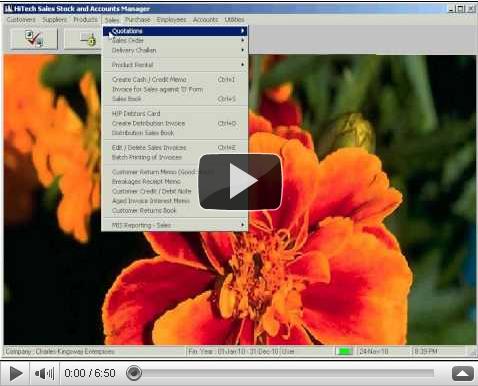Play the video from the player bar
This screenshot has height=386, width=478.
coord(15,373)
